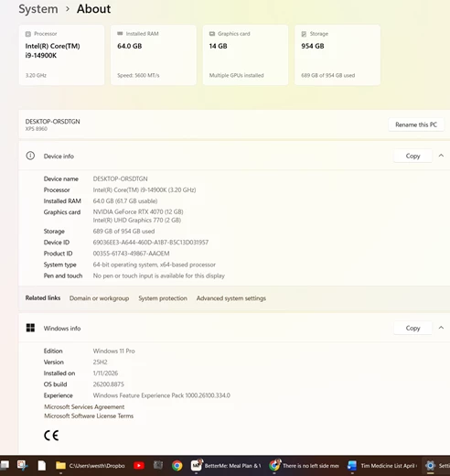Open Google Chrome taskbar icon
This screenshot has height=476, width=450.
177,465
